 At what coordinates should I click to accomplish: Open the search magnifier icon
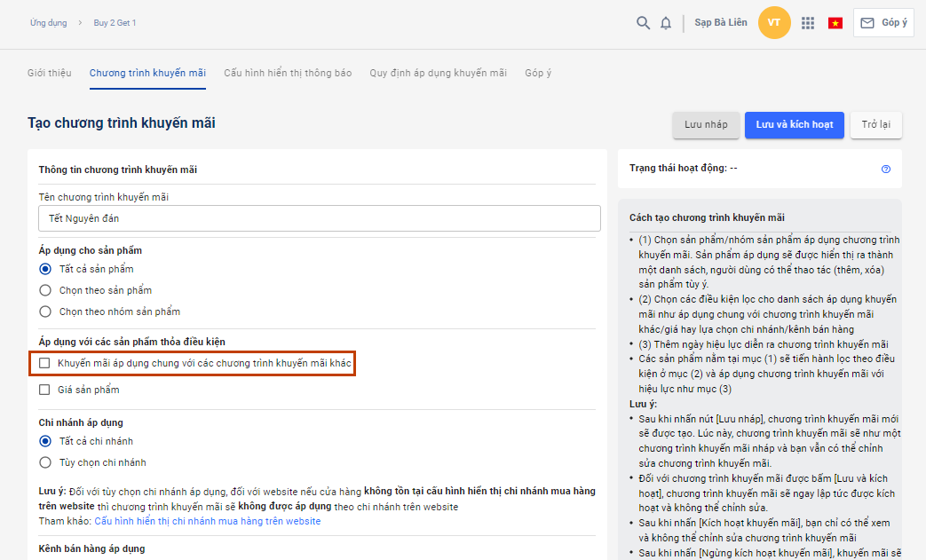643,23
